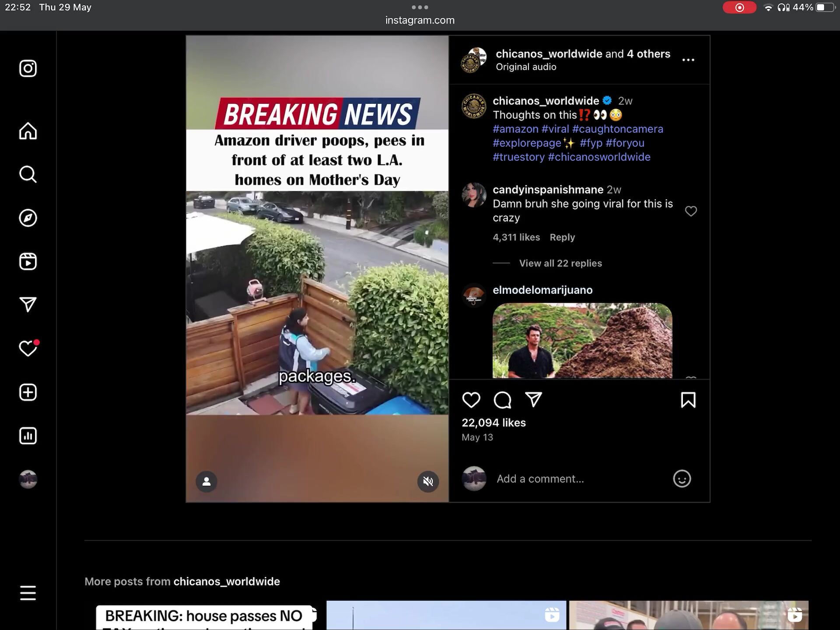
Task: Open chicanos_worldwide link under More posts
Action: 227,581
